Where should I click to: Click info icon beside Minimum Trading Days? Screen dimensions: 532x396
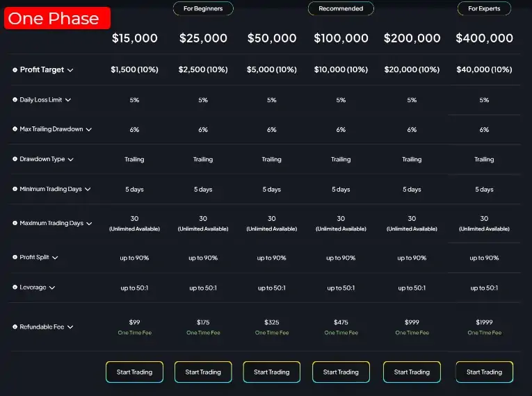pos(15,189)
